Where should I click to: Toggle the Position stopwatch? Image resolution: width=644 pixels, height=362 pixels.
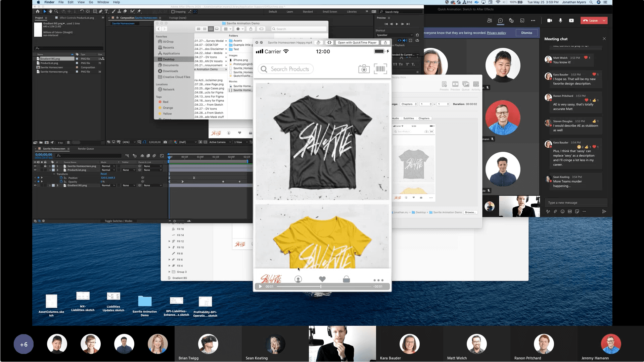[x=61, y=178]
